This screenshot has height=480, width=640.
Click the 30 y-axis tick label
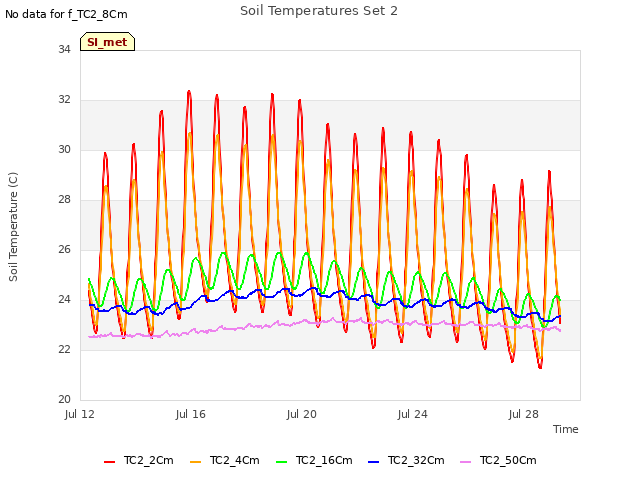tap(64, 150)
